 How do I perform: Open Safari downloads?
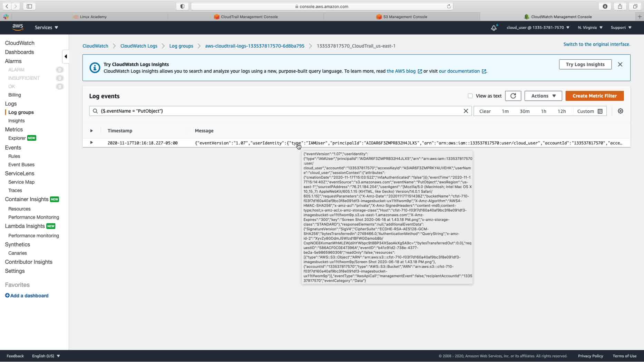point(605,6)
